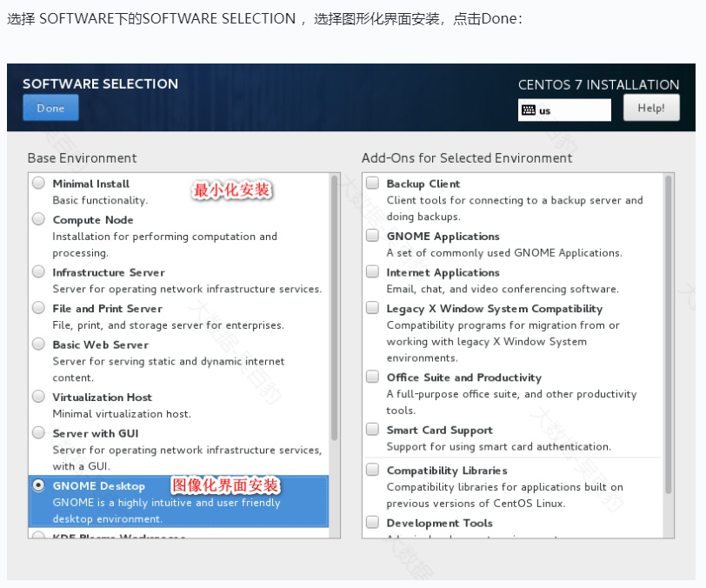706x588 pixels.
Task: Check the GNOME Applications add-on
Action: (372, 235)
